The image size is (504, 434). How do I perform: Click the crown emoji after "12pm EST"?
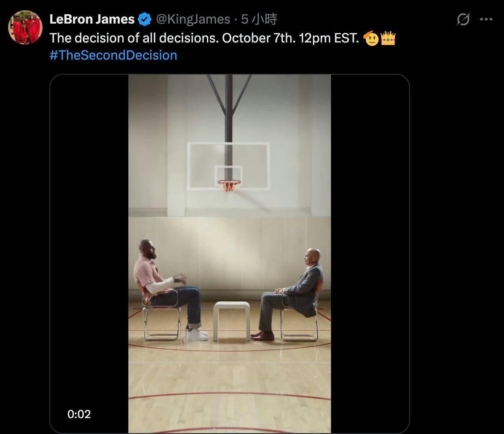click(389, 38)
